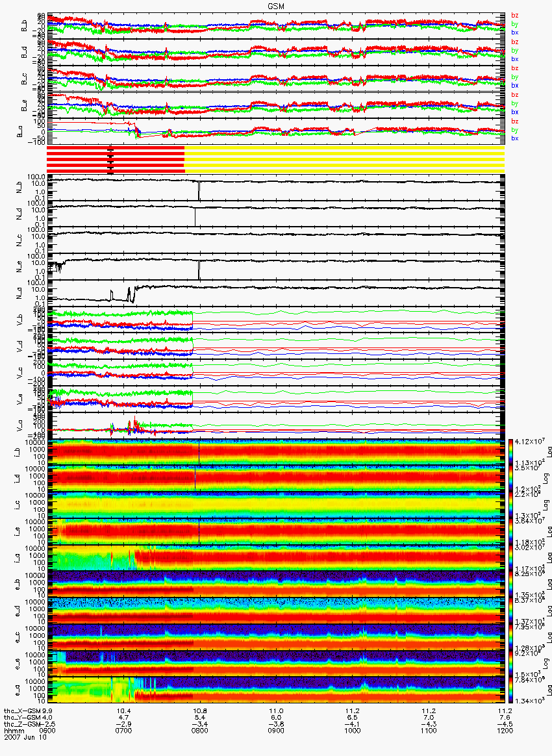Select the B_b panel axis label
The height and width of the screenshot is (756, 552).
point(23,26)
